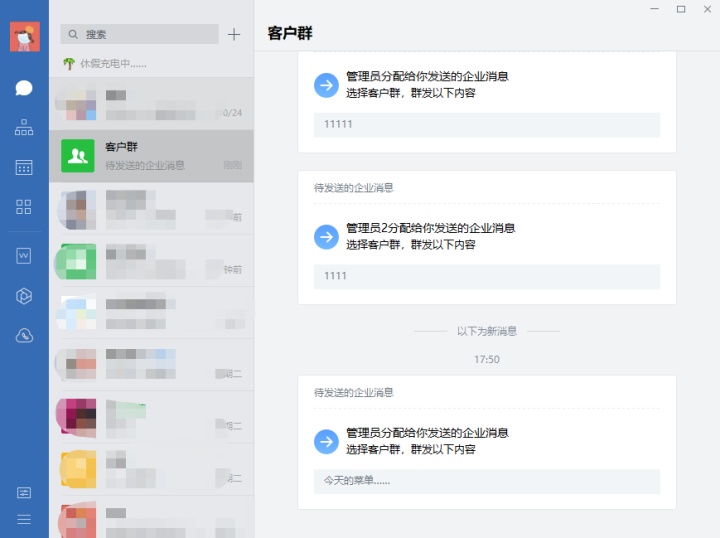The image size is (720, 538).
Task: Open the Documents W icon
Action: [24, 256]
